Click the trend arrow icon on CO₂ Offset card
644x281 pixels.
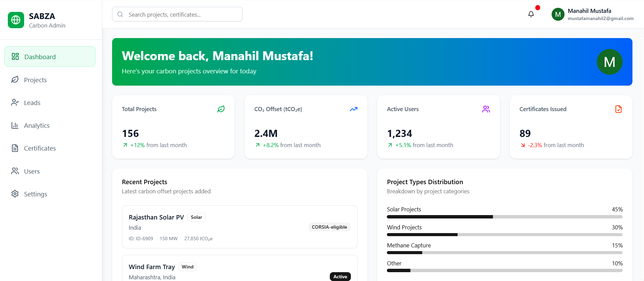click(x=353, y=109)
